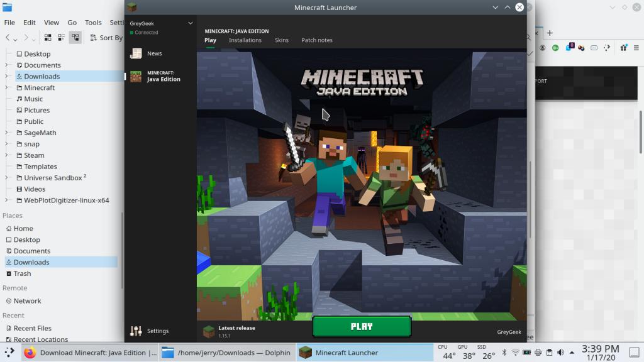This screenshot has height=362, width=644.
Task: Toggle Dolphin details view mode
Action: click(75, 38)
